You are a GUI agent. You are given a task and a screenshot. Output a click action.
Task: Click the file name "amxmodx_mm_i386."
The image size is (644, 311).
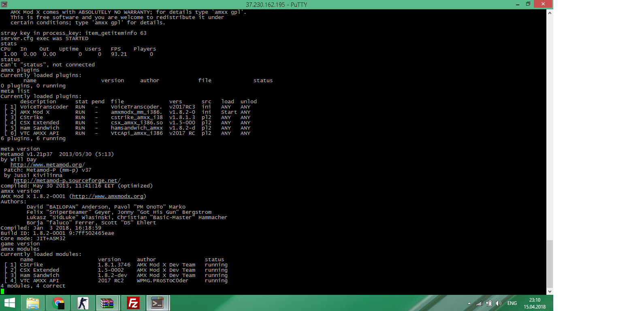click(x=137, y=112)
